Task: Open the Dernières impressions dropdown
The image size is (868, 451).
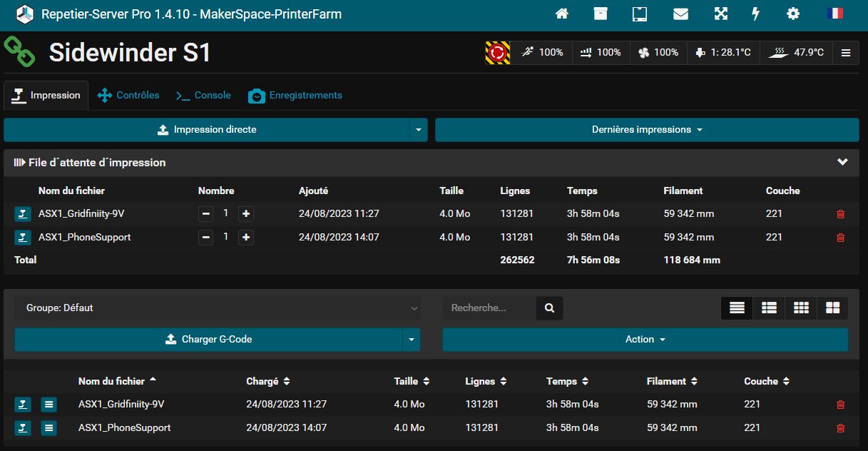Action: [647, 130]
